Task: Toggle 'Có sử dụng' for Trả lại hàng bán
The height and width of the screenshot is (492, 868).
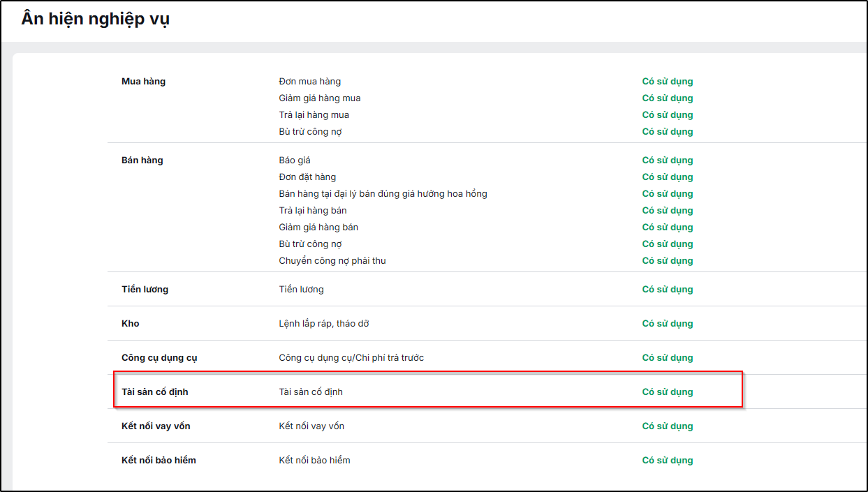Action: tap(668, 211)
